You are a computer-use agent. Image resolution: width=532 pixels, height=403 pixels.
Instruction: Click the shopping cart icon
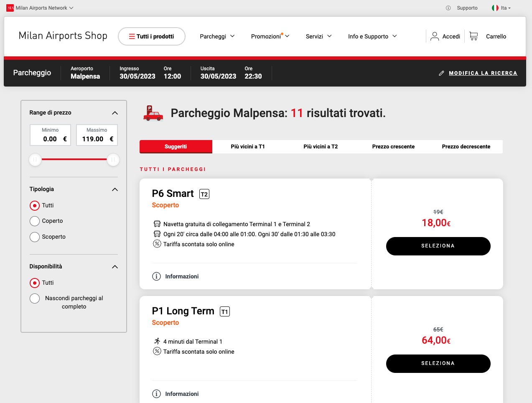tap(473, 36)
